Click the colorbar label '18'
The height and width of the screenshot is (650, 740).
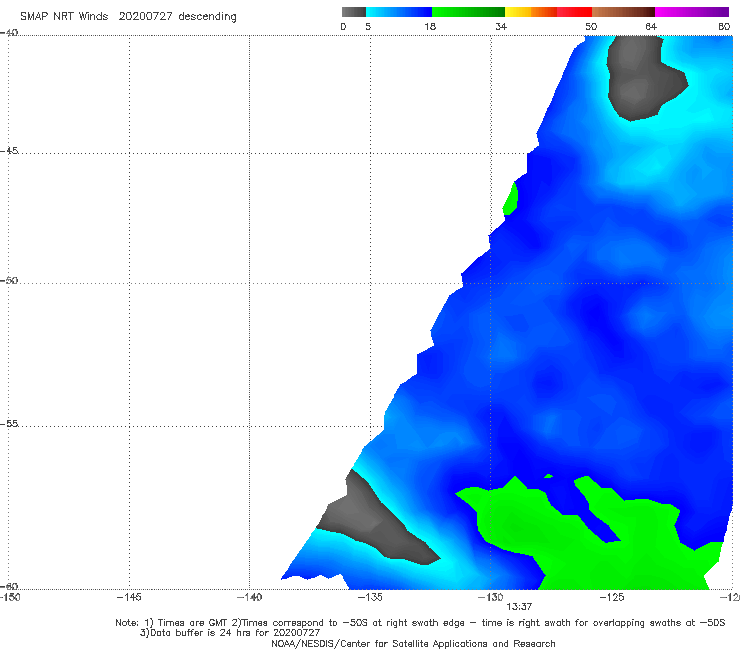[x=430, y=26]
